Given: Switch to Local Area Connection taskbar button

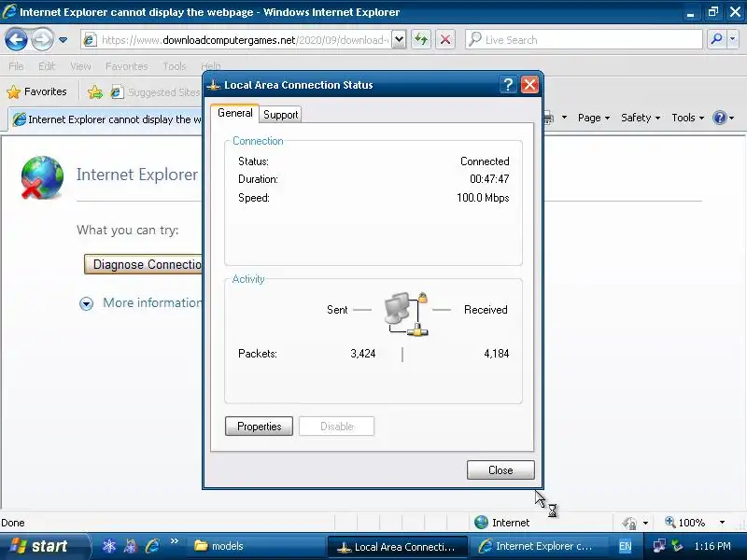Looking at the screenshot, I should pyautogui.click(x=396, y=547).
